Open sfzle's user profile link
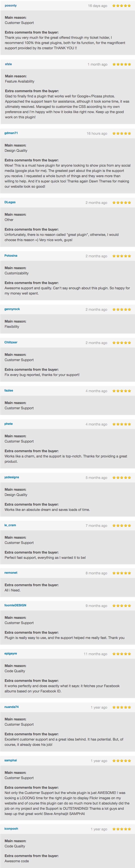Viewport: 135px width, 868px height. (9, 64)
